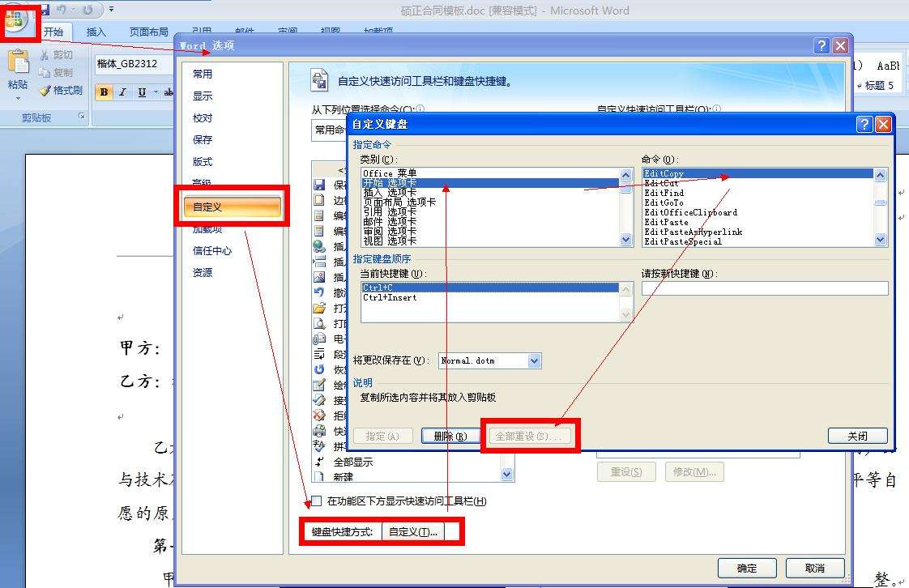
Task: Open the Quick Access Toolbar customize arrow
Action: (111, 10)
